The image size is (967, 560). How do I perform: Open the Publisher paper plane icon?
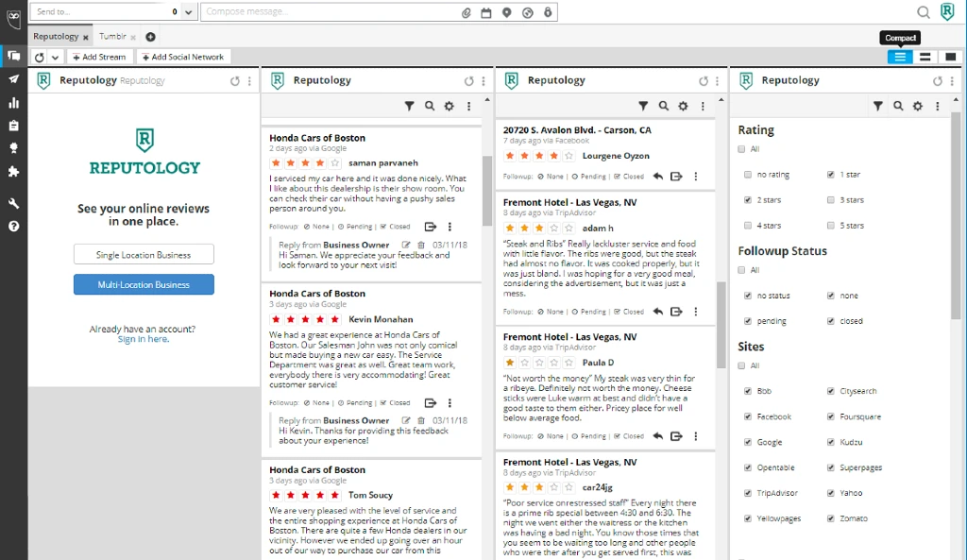pyautogui.click(x=13, y=79)
